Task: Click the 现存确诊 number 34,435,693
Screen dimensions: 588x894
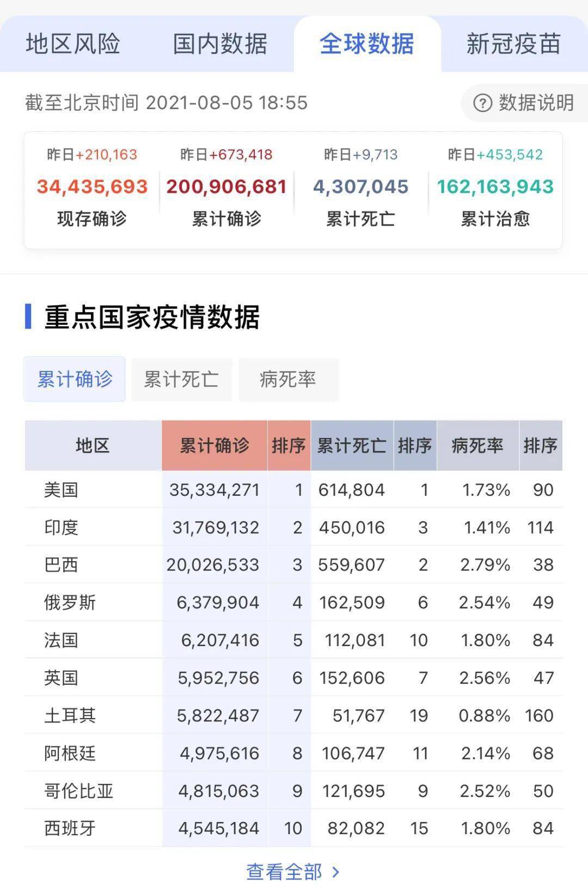Action: [93, 187]
